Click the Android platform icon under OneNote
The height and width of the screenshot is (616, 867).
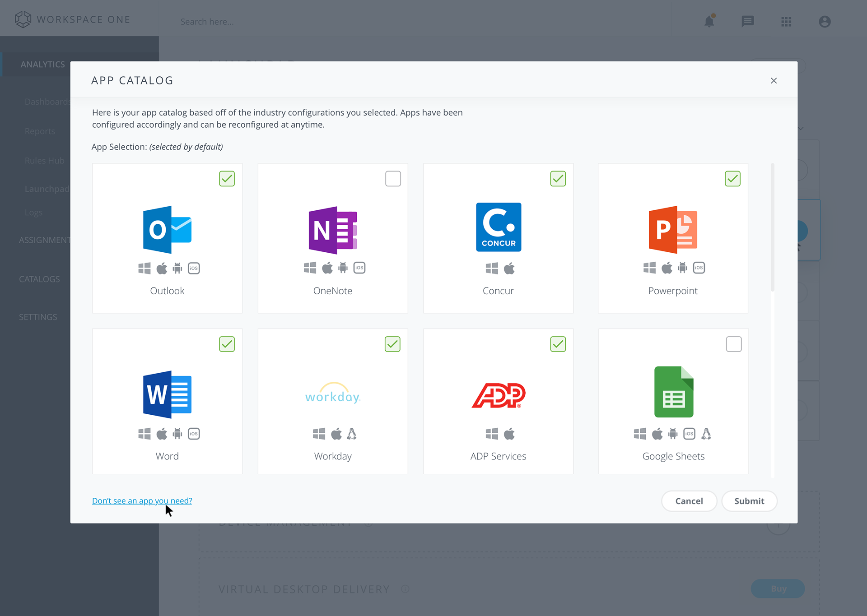(343, 268)
